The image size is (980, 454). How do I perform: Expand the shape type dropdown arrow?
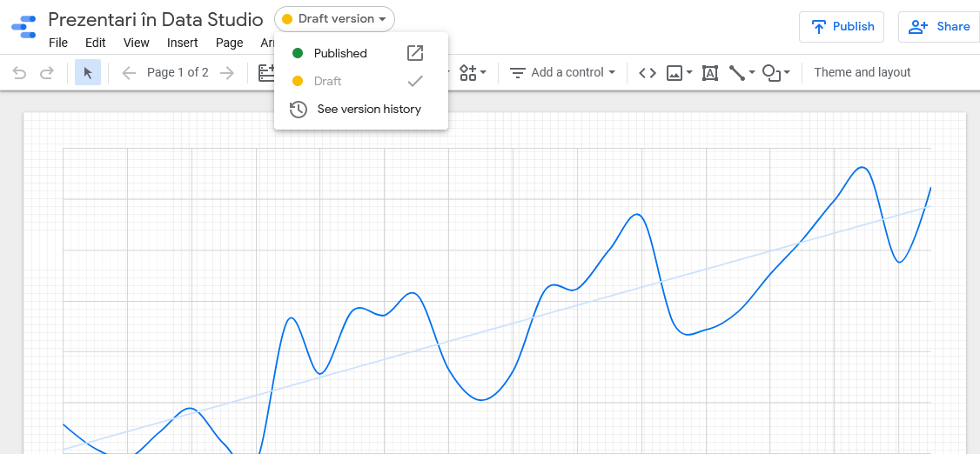(788, 73)
